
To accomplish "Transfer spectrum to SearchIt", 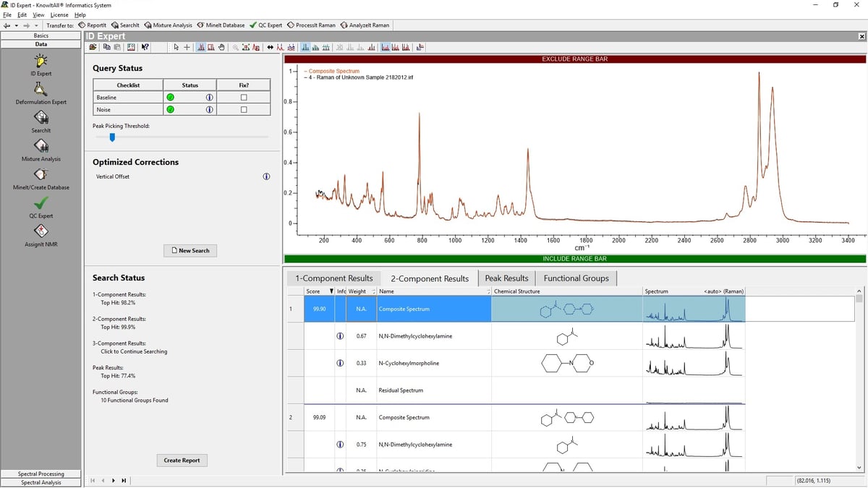I will (126, 25).
